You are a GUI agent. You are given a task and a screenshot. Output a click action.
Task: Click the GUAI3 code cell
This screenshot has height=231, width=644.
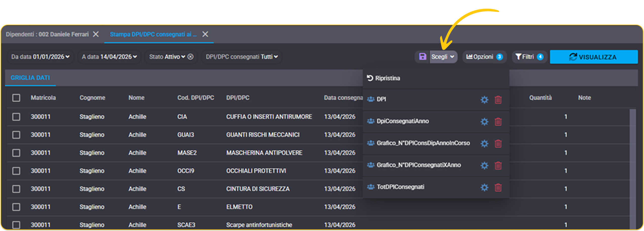pyautogui.click(x=186, y=135)
